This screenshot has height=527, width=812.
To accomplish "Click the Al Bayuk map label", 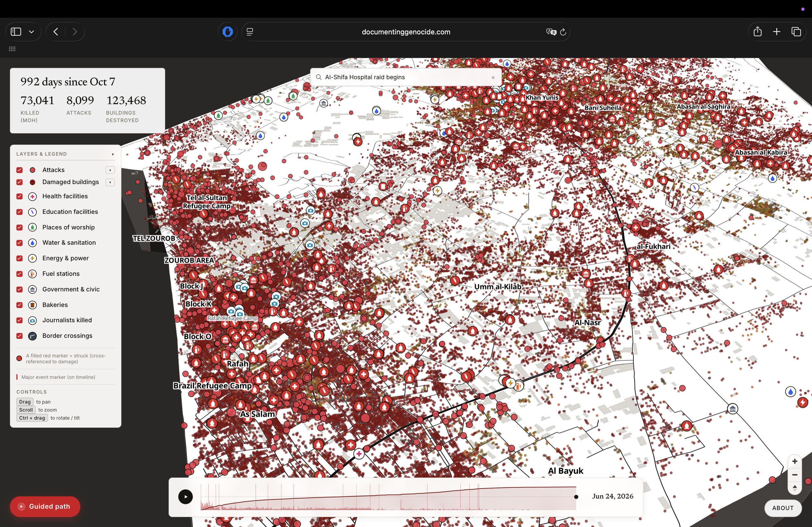I will [565, 471].
